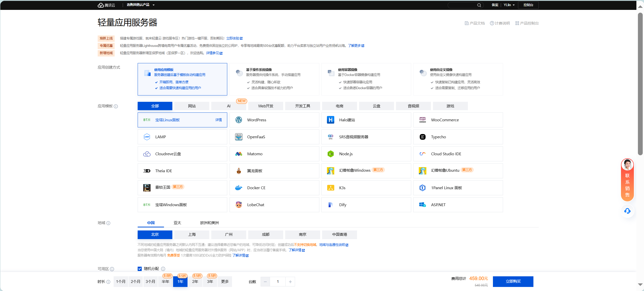Switch to 开发工具 template tab
Viewport: 644px width, 291px height.
click(303, 106)
